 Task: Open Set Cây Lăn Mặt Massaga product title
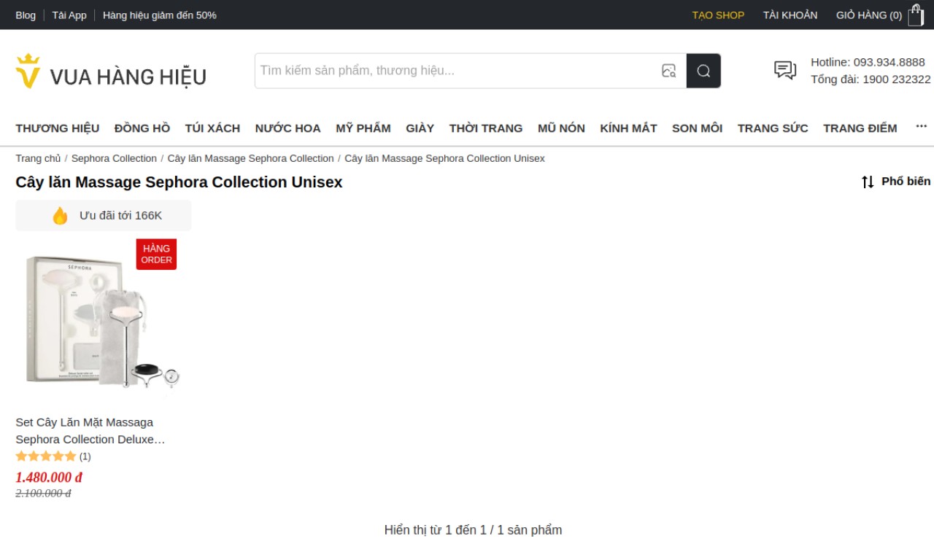click(90, 430)
